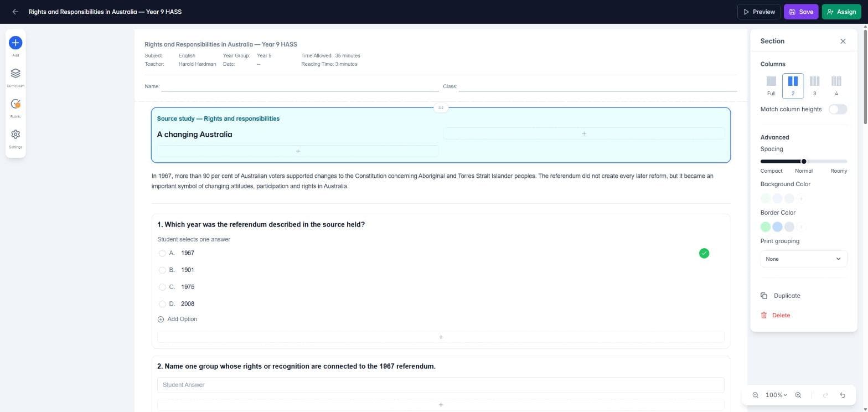Choose the 4 column layout
The image size is (868, 412).
[x=836, y=86]
